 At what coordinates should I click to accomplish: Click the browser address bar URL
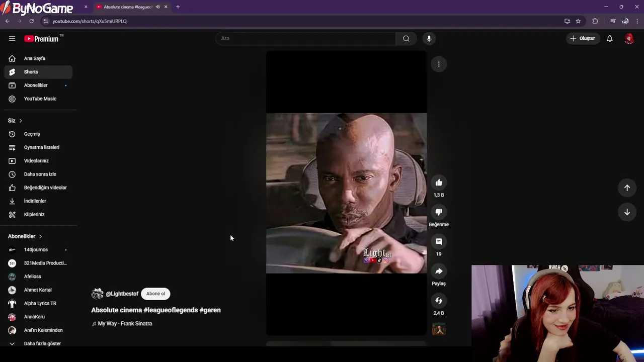[x=90, y=21]
